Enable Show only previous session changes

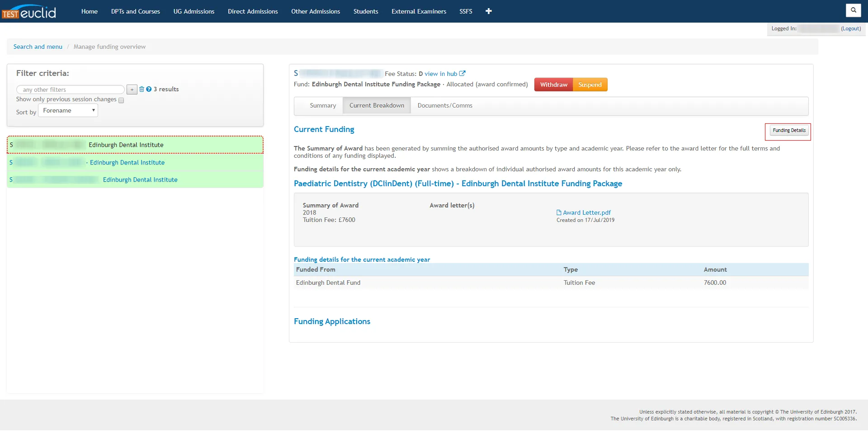point(121,100)
